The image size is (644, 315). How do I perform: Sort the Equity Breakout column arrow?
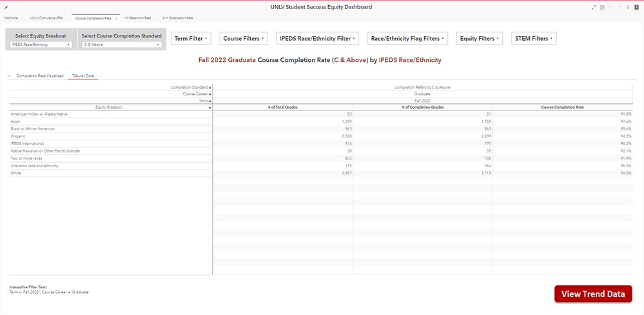(x=210, y=107)
